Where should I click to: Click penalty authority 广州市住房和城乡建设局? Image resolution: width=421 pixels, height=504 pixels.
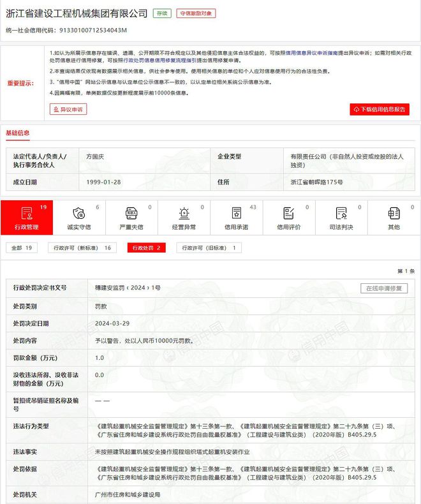coord(128,494)
